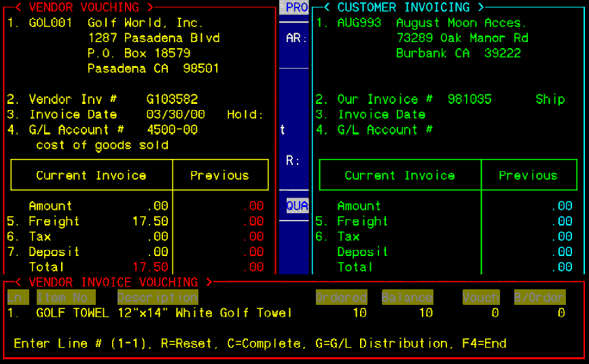Click the B/Order column header

coord(539,297)
